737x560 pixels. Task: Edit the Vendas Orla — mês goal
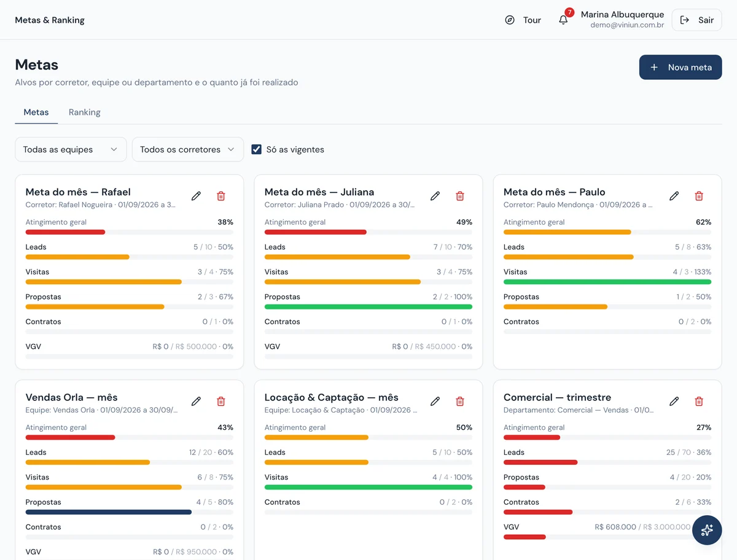coord(196,401)
